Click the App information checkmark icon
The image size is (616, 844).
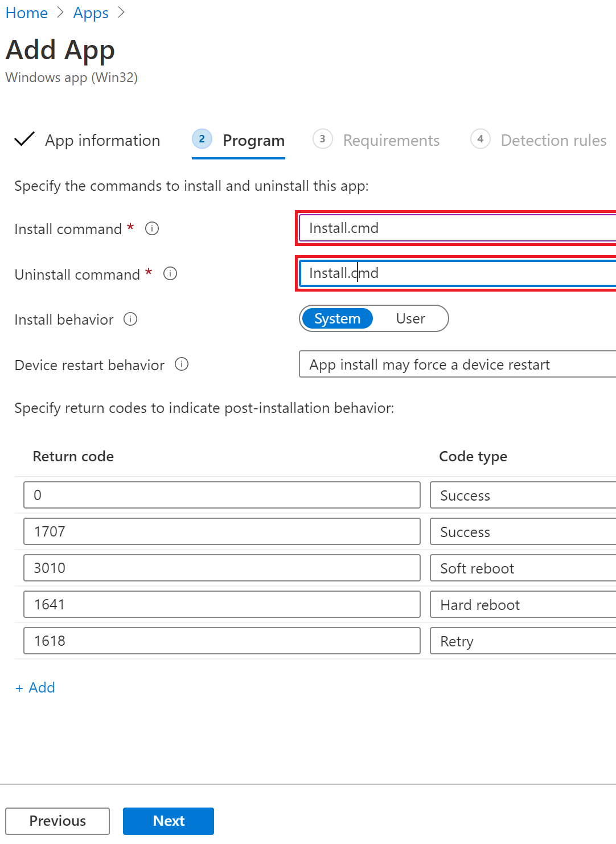24,140
